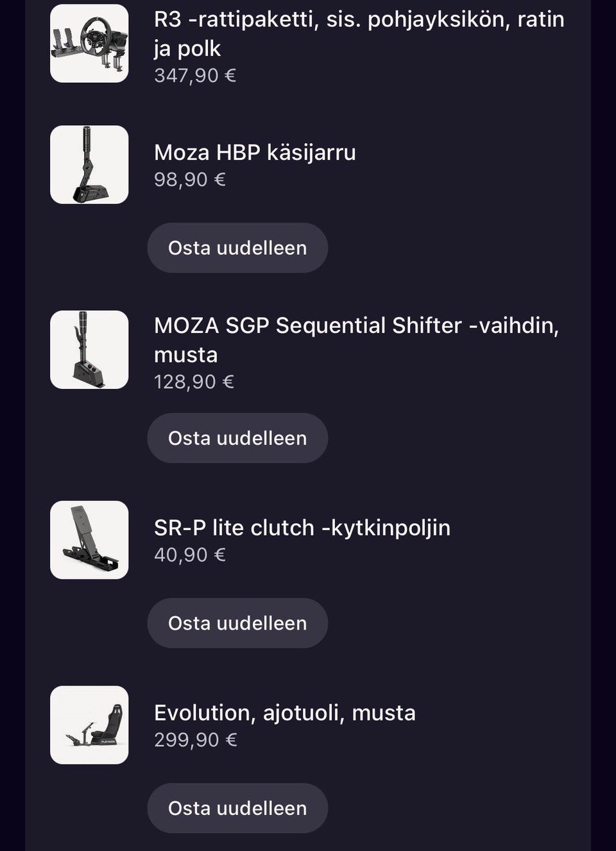Viewport: 616px width, 851px height.
Task: Tap the Moza HBP käsijarru product image
Action: pos(89,165)
